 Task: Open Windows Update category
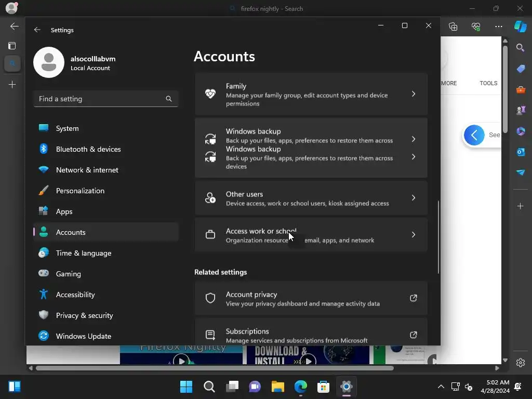click(x=105, y=336)
